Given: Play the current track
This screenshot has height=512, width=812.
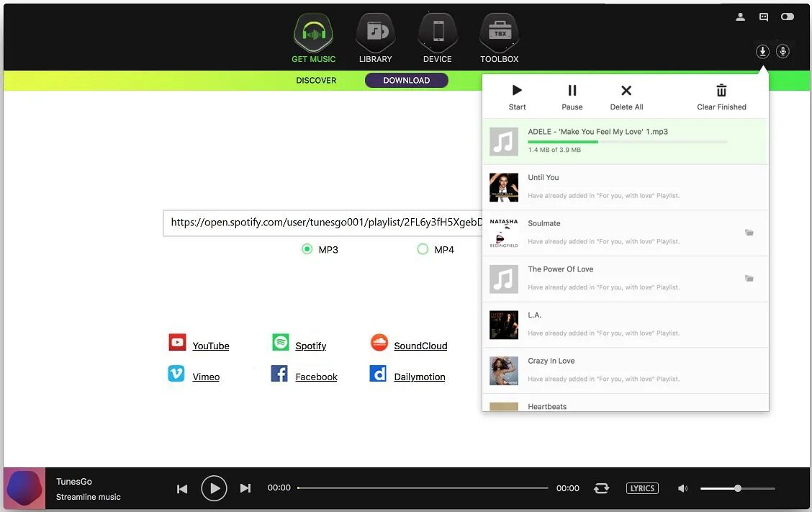Looking at the screenshot, I should (214, 488).
